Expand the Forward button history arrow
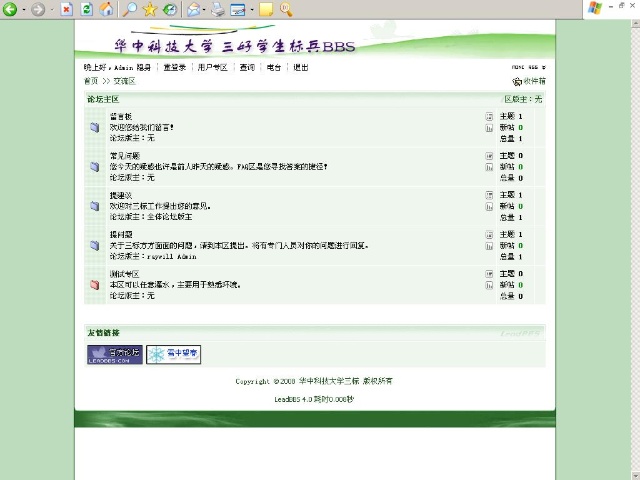The width and height of the screenshot is (640, 480). [x=52, y=9]
